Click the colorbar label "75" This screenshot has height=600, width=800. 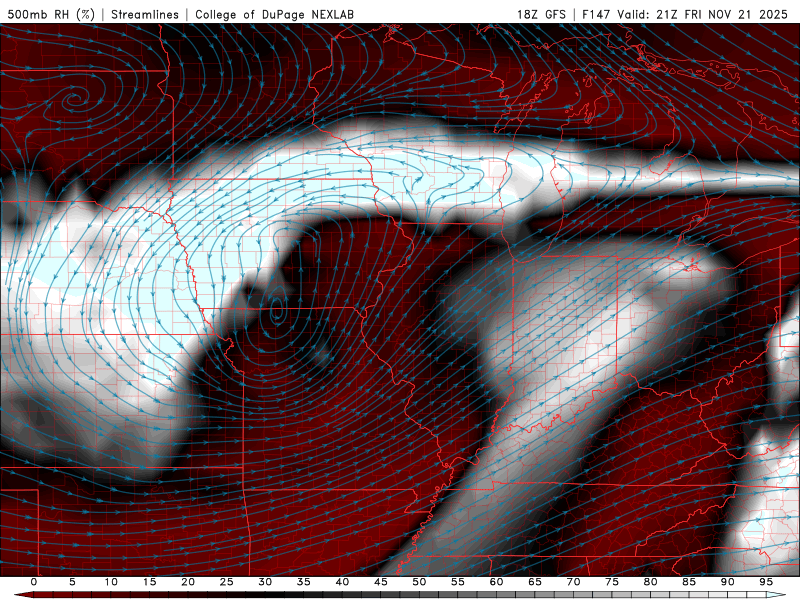(612, 582)
